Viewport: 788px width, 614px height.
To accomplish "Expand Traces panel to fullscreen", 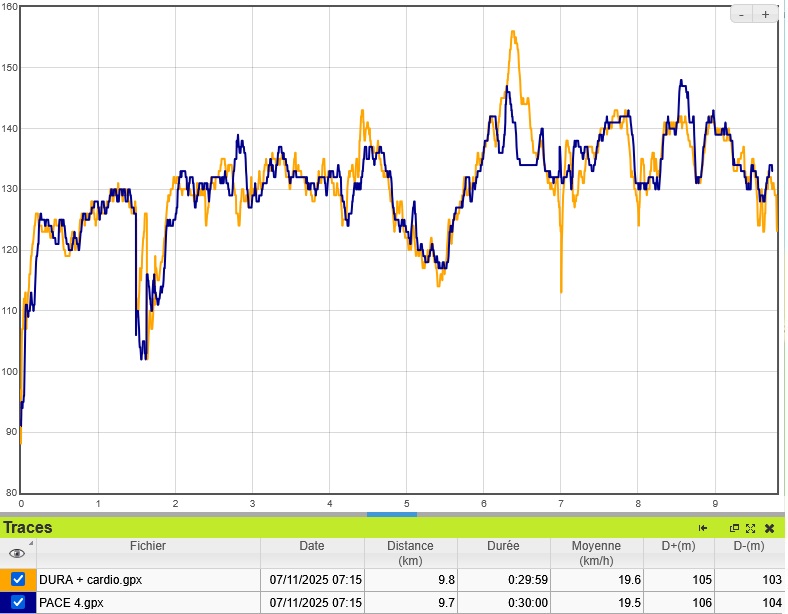I will [x=750, y=528].
